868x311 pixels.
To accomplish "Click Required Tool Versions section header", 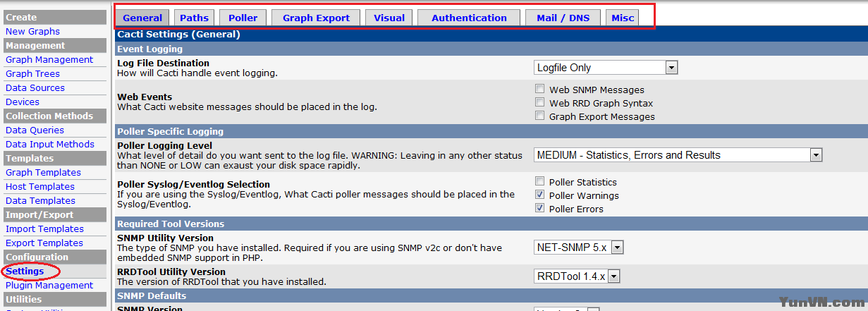I will coord(491,224).
